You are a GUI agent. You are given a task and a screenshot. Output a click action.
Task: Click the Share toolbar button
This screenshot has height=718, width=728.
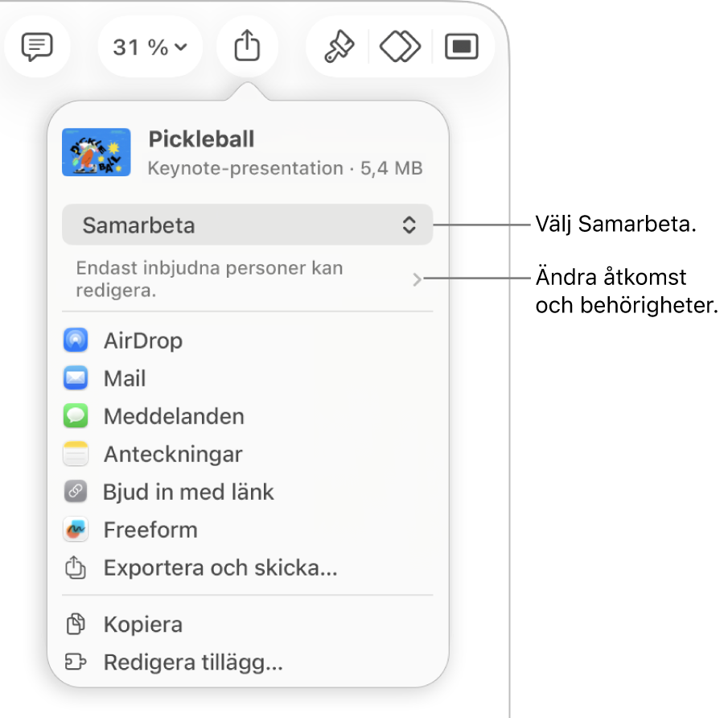[x=247, y=46]
